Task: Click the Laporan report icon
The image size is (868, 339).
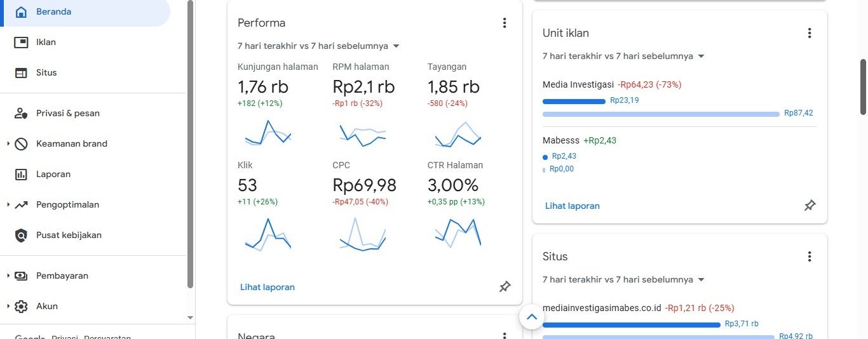Action: click(x=21, y=175)
